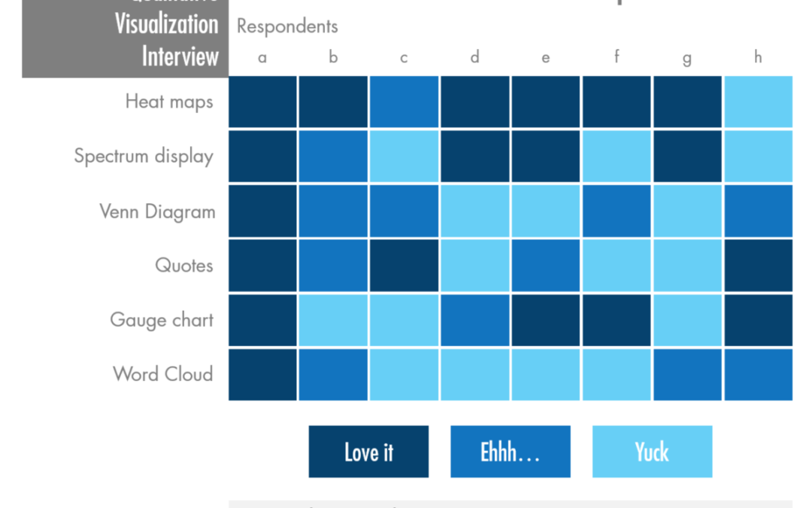The height and width of the screenshot is (508, 812).
Task: Click the Venn Diagram row label
Action: [157, 211]
